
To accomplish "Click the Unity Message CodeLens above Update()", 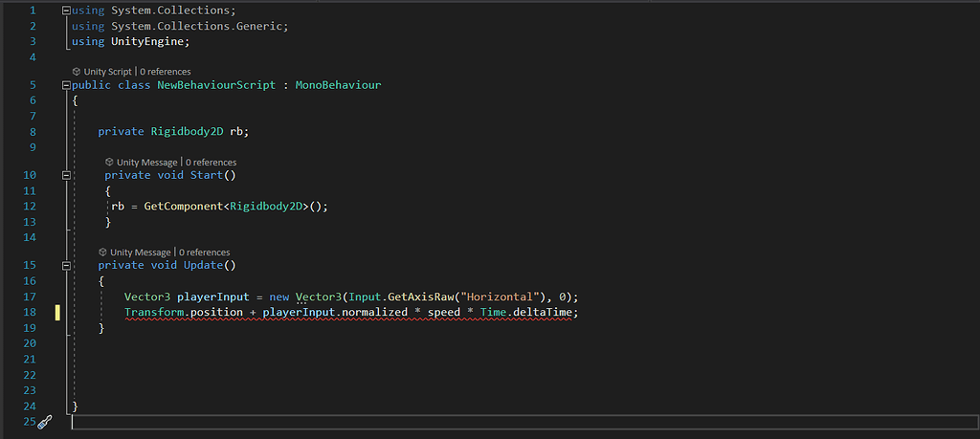I will (x=135, y=252).
